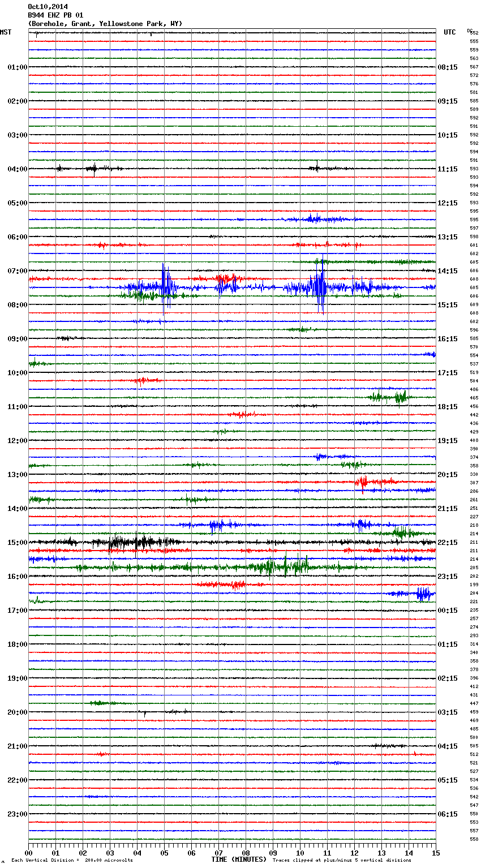Screen dimensions: 481x868
Task: Click the 10:00 MST hour label
Action: point(18,373)
